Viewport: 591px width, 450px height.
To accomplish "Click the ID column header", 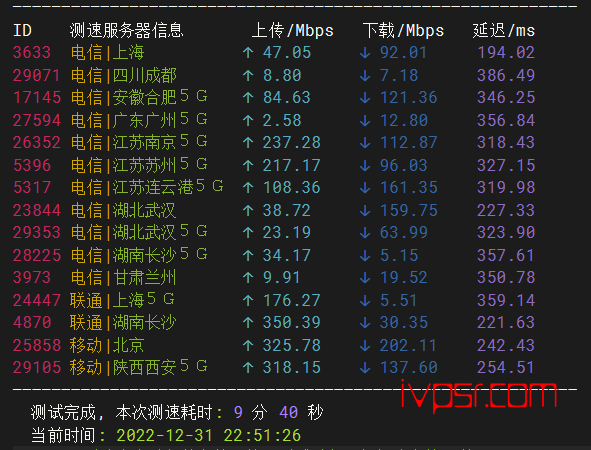I will [x=23, y=31].
